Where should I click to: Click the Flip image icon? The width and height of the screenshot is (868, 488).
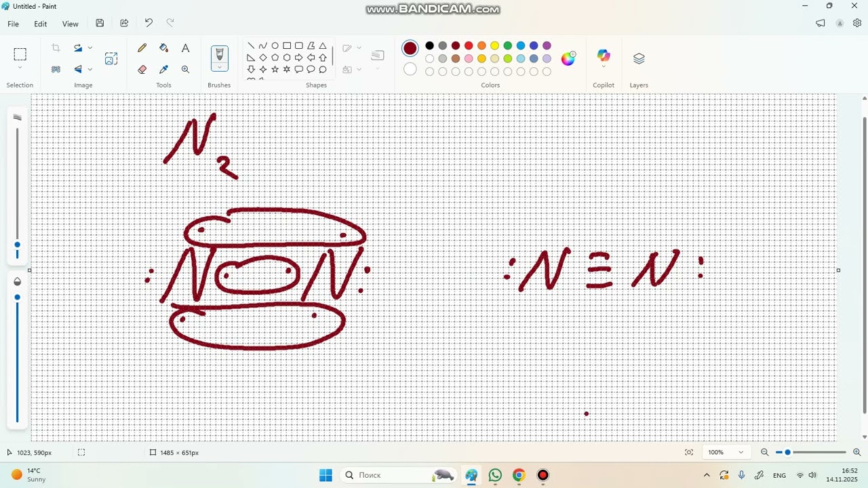tap(78, 69)
